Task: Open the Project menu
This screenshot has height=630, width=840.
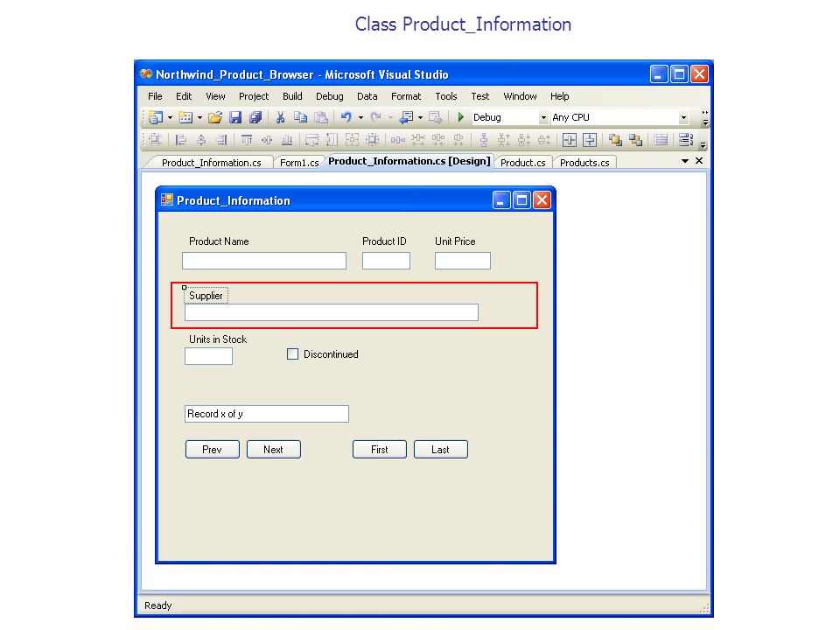Action: [x=254, y=96]
